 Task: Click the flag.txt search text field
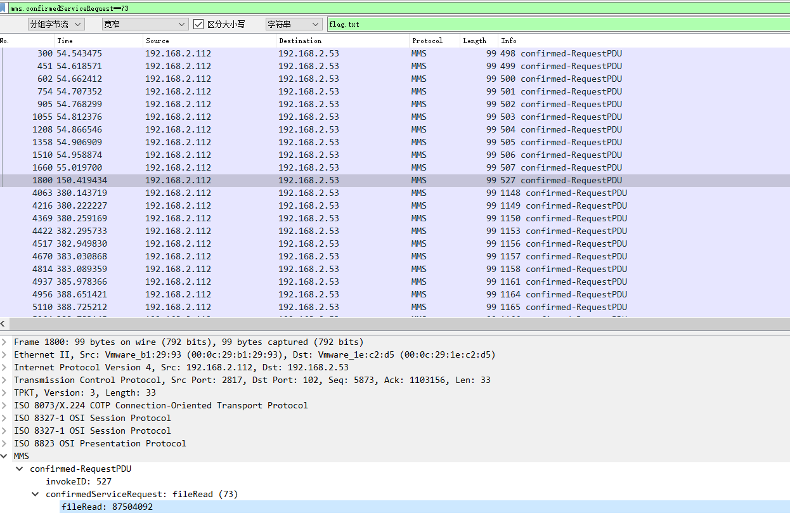pyautogui.click(x=558, y=24)
